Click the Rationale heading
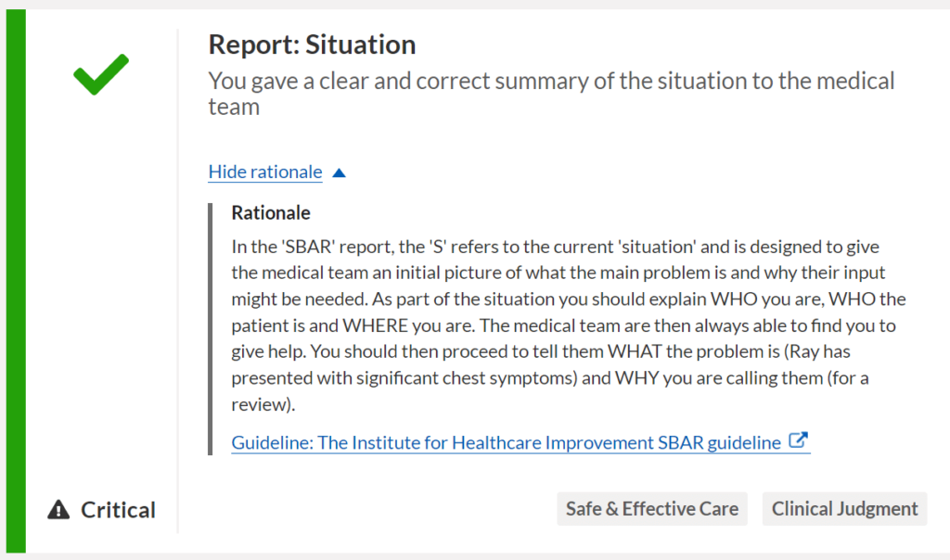This screenshot has height=560, width=950. (x=271, y=213)
